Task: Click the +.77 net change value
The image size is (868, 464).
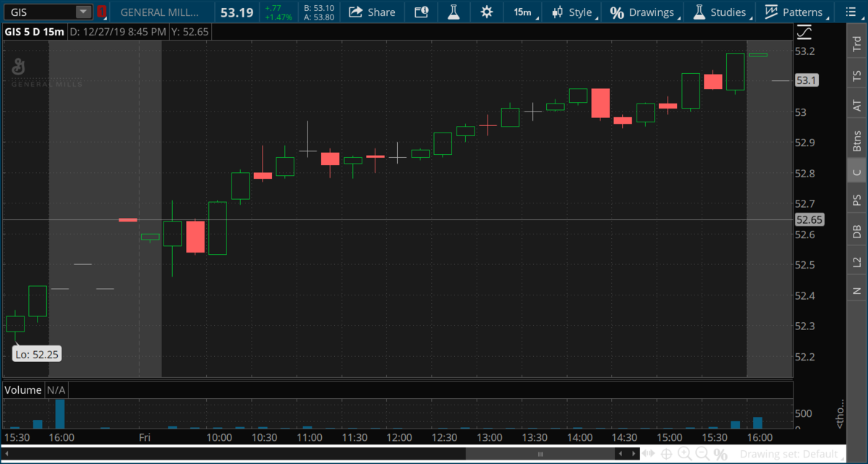Action: 273,7
